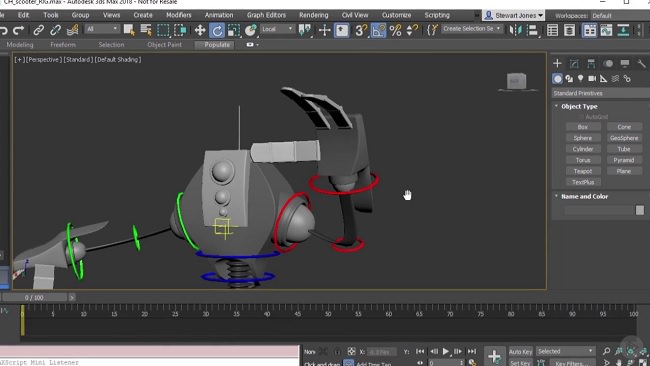This screenshot has height=366, width=650.
Task: Select the Cameras category icon
Action: (592, 78)
